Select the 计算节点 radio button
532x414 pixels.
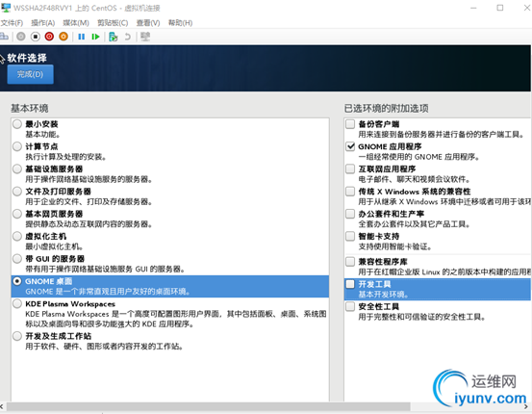17,146
